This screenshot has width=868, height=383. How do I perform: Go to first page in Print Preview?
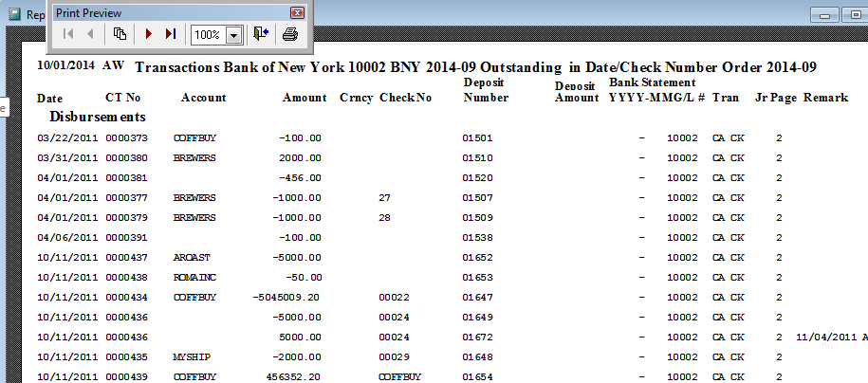[x=68, y=34]
